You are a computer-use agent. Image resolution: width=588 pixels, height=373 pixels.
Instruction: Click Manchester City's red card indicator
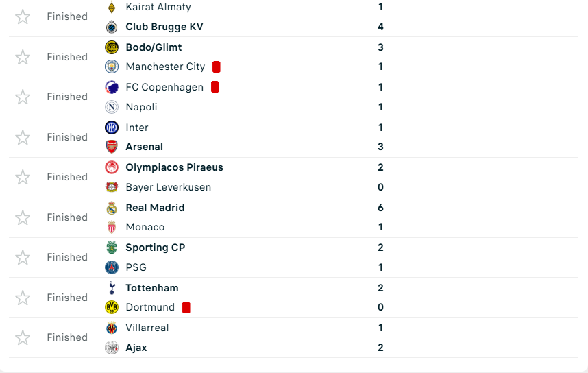(x=216, y=67)
